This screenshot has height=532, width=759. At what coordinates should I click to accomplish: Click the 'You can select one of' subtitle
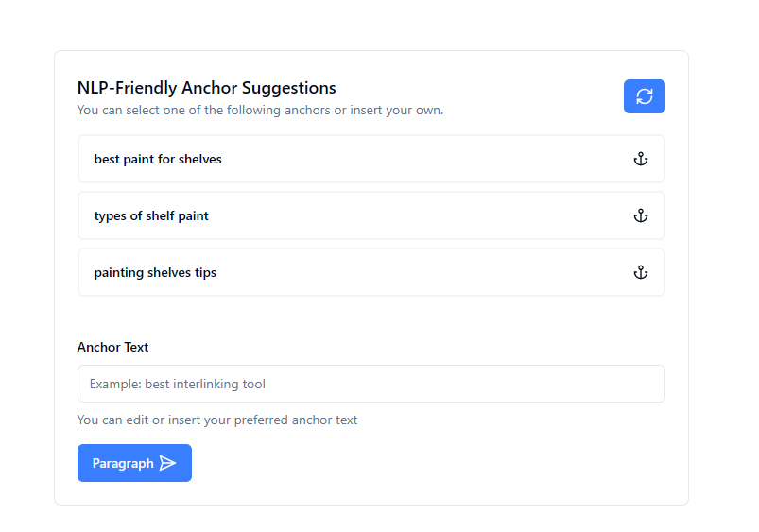[260, 110]
